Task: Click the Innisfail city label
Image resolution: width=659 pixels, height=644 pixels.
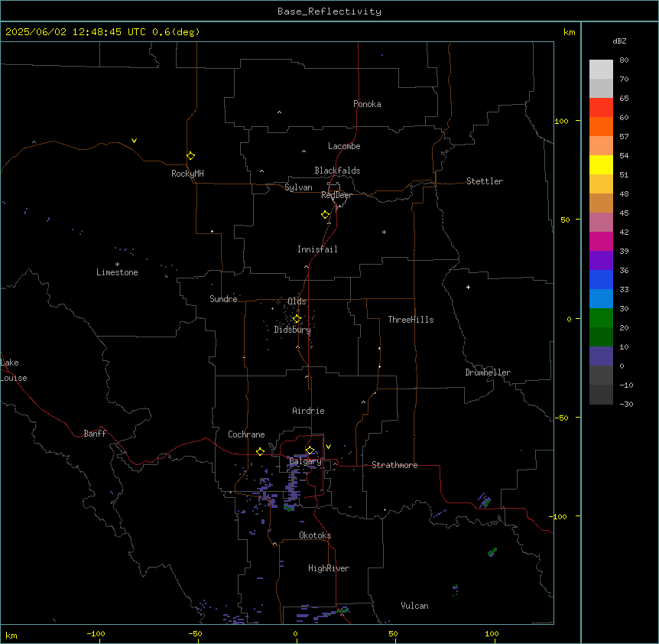Action: point(317,249)
